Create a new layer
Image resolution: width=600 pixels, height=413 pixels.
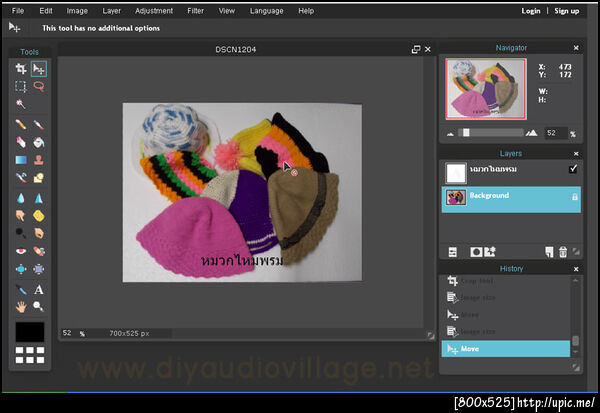point(549,252)
